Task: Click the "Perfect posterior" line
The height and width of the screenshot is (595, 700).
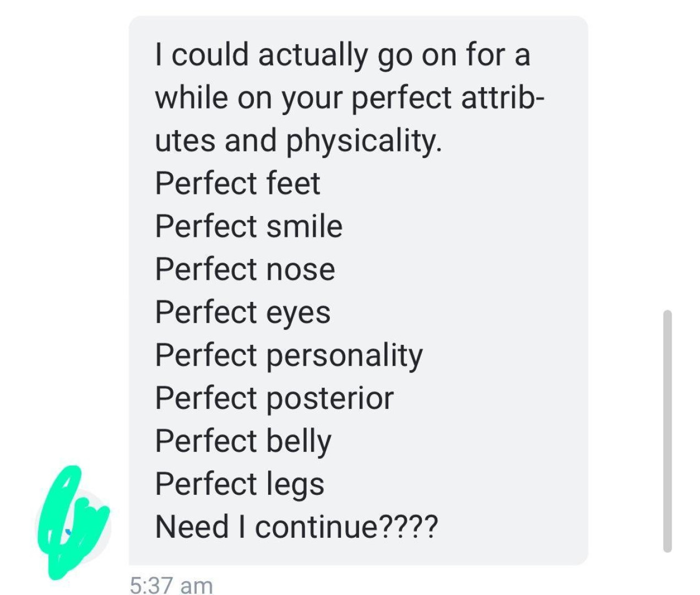Action: 274,398
